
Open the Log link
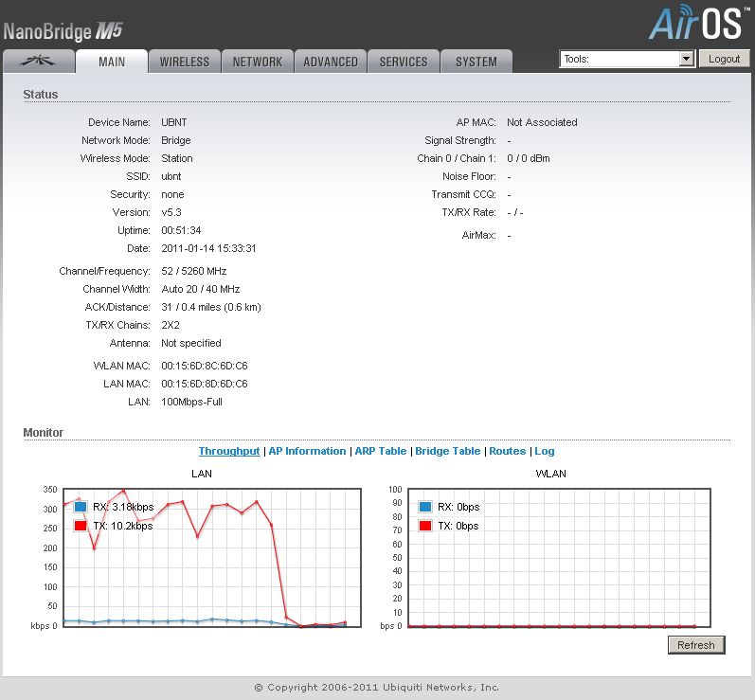click(x=545, y=451)
